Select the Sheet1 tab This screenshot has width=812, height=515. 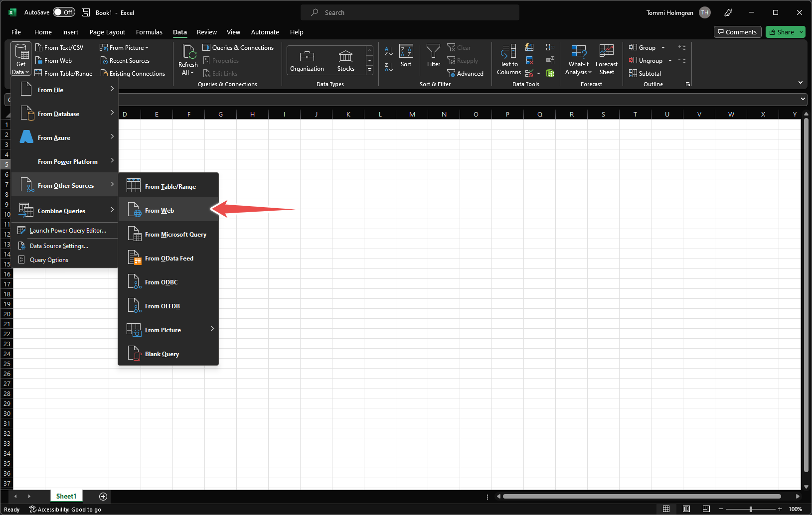66,496
